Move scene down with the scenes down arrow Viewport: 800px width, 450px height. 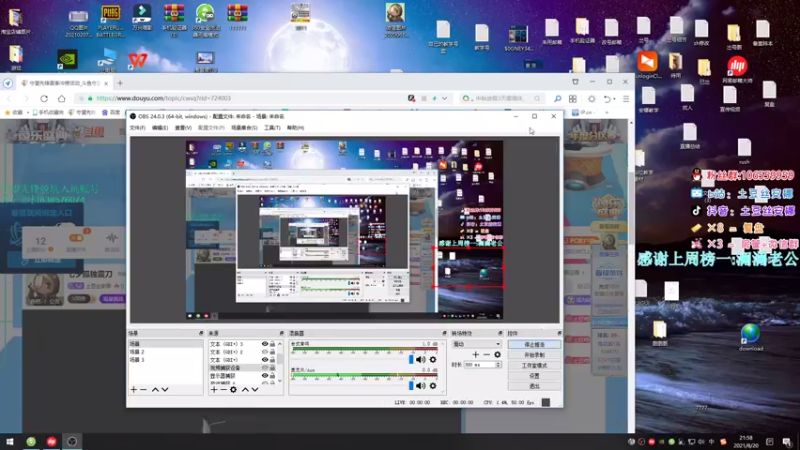165,390
